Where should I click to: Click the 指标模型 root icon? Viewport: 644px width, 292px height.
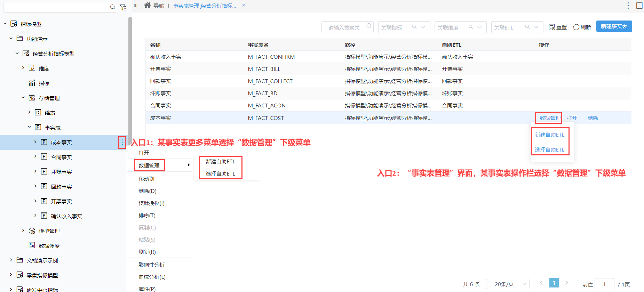click(14, 24)
